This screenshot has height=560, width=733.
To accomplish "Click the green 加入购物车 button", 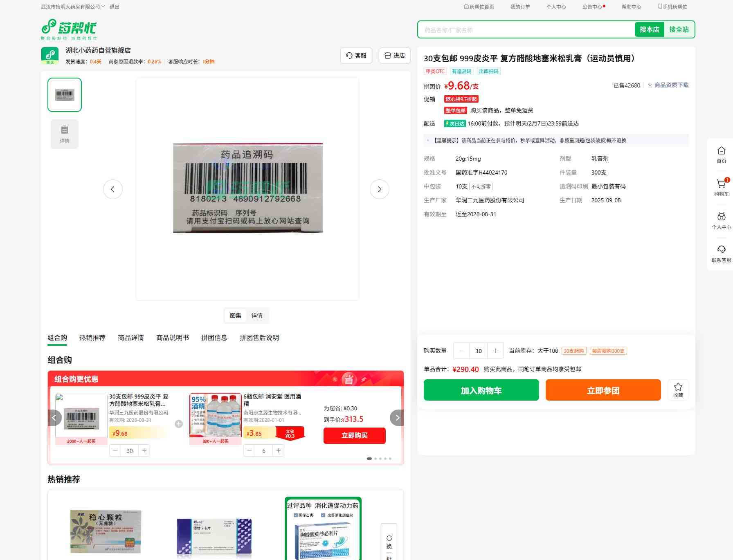I will (481, 390).
